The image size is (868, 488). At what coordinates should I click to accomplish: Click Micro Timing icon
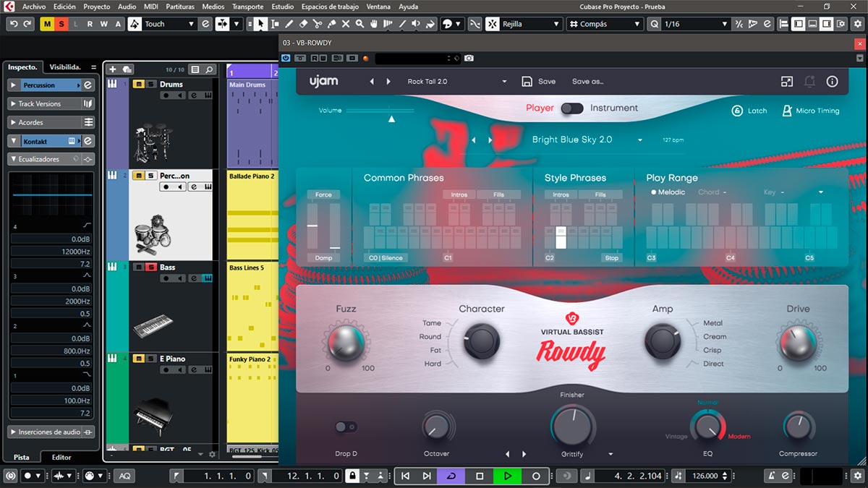coord(788,111)
